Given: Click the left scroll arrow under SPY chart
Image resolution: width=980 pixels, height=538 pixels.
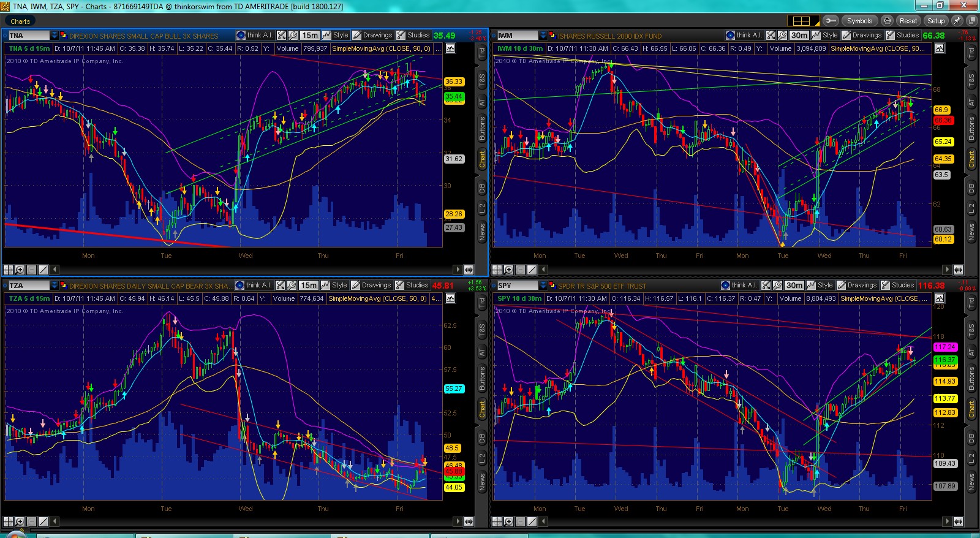Looking at the screenshot, I should [x=543, y=521].
